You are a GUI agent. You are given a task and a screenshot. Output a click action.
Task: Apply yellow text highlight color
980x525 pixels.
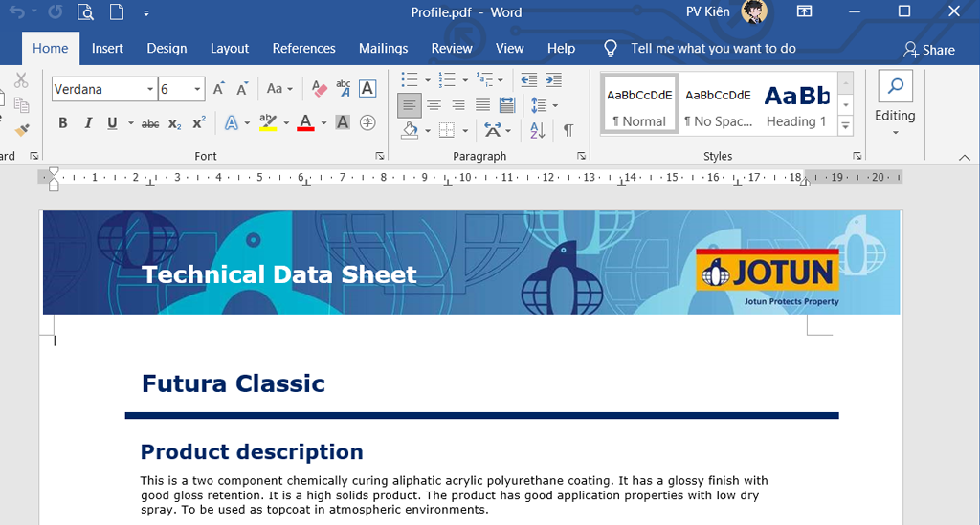(268, 122)
